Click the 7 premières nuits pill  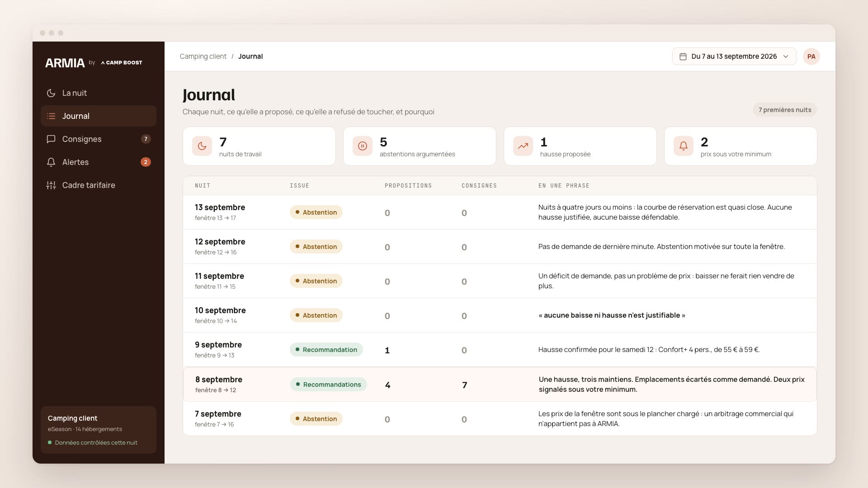coord(785,110)
